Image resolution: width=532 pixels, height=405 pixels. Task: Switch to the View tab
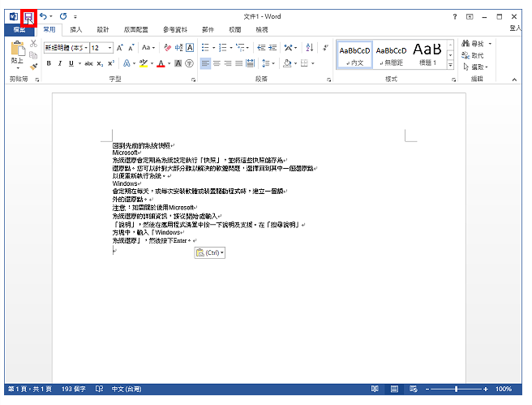point(262,30)
